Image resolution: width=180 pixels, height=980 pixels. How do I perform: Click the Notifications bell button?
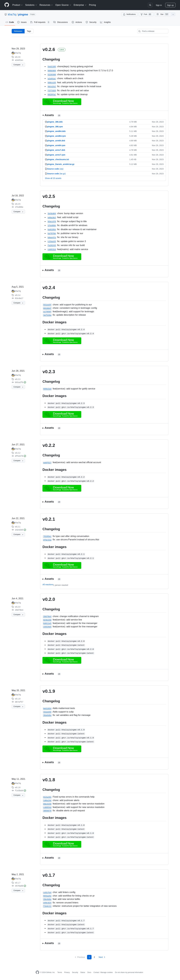tap(129, 14)
